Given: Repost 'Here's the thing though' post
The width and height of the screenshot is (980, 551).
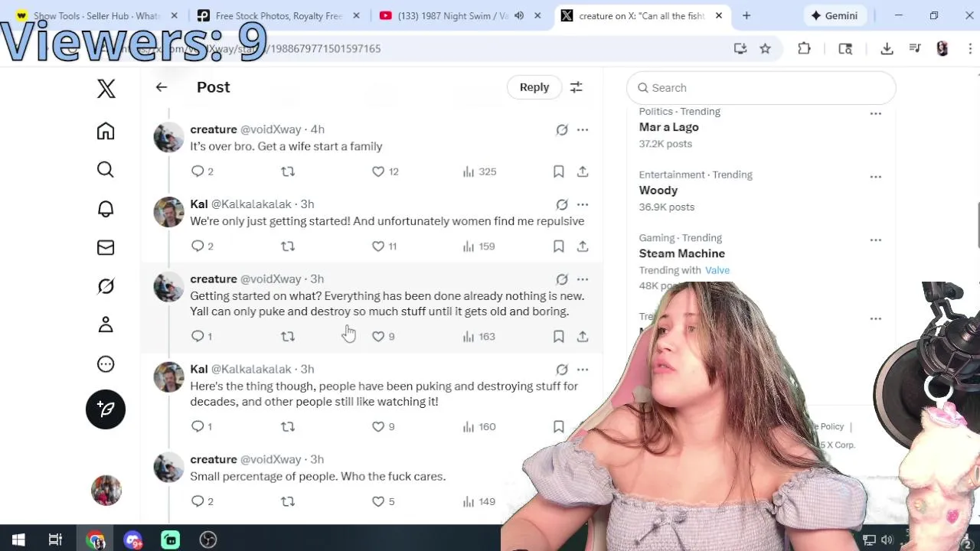Looking at the screenshot, I should pyautogui.click(x=288, y=427).
